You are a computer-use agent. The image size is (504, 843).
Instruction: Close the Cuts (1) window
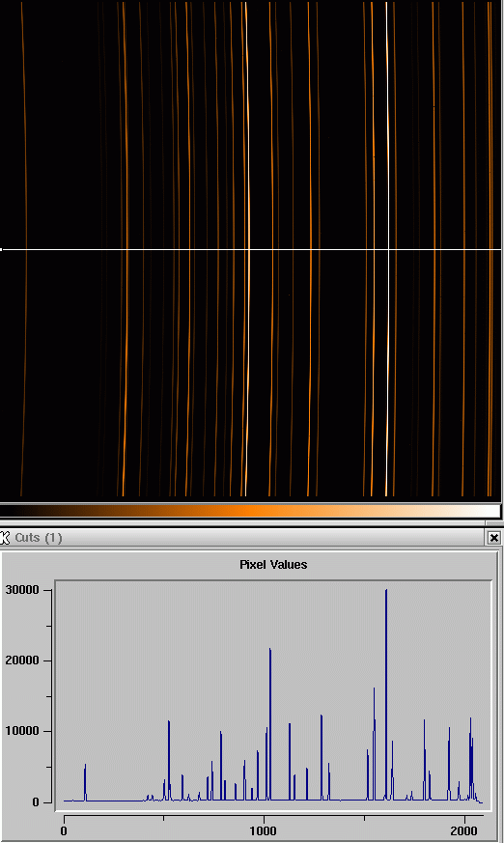click(493, 537)
